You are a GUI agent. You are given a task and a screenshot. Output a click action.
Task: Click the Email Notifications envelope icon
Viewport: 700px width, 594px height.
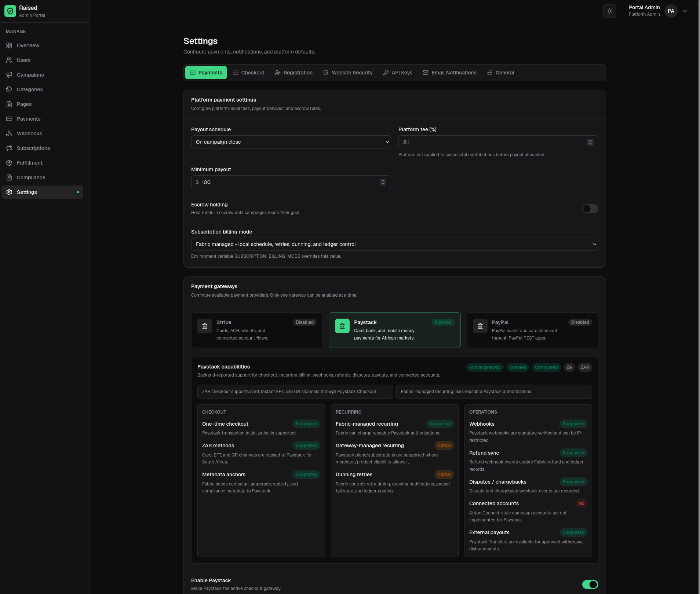pyautogui.click(x=426, y=73)
